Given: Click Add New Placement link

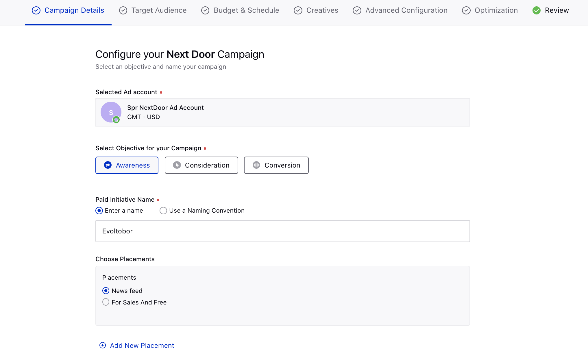Looking at the screenshot, I should tap(137, 346).
